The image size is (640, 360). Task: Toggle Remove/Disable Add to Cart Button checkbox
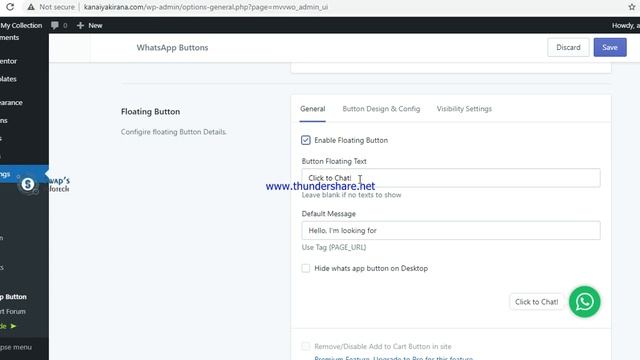[306, 346]
